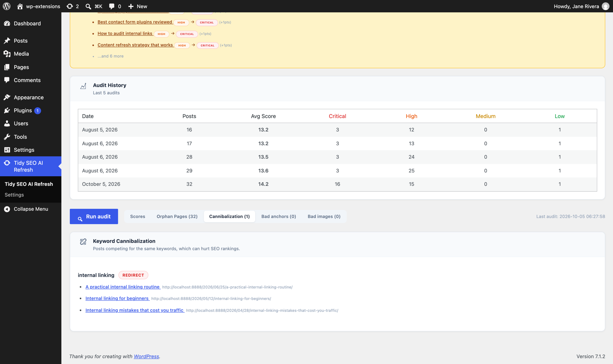Open 'Internal linking for beginners' link
This screenshot has height=364, width=613.
(x=117, y=298)
